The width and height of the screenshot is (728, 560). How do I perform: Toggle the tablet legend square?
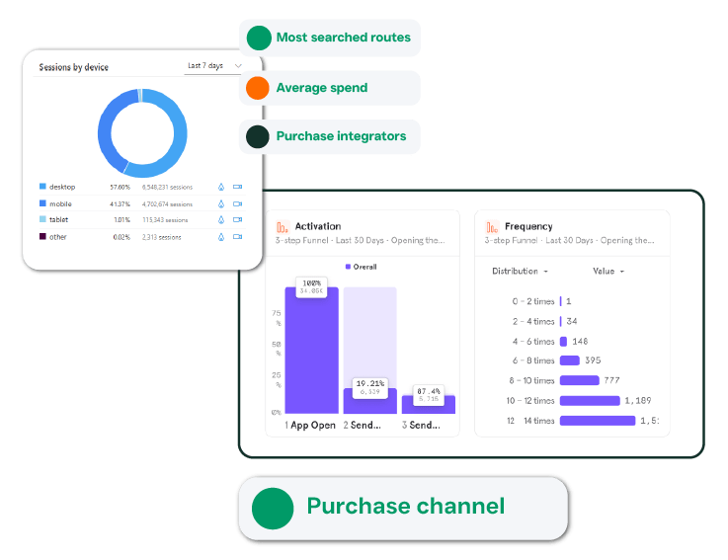click(42, 220)
